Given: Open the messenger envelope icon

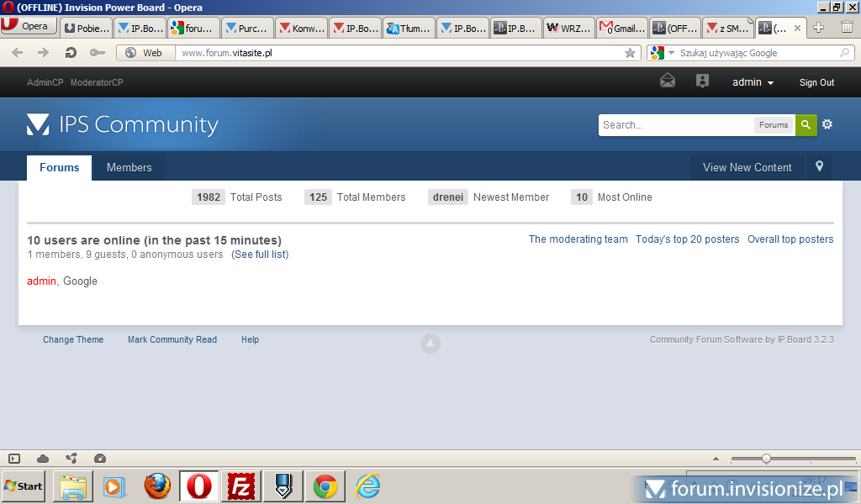Looking at the screenshot, I should [667, 81].
